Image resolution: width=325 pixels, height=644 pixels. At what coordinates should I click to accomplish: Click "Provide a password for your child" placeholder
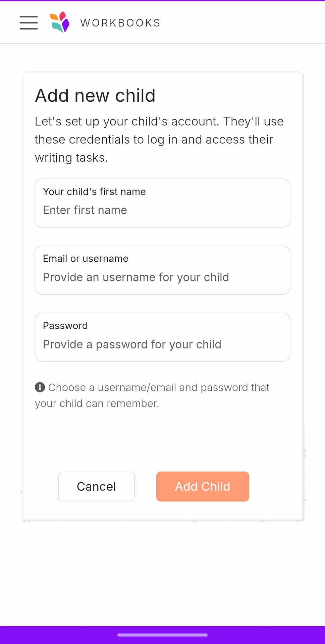[132, 344]
